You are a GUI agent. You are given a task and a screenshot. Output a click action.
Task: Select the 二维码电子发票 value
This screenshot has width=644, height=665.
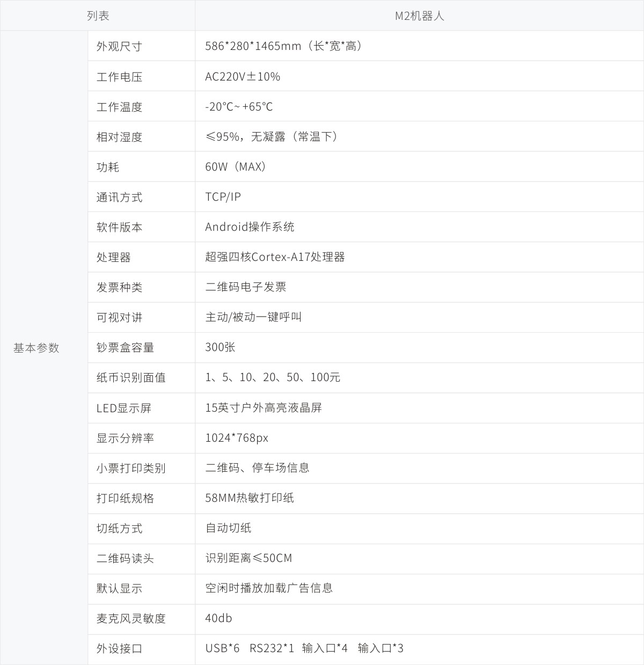click(x=245, y=287)
